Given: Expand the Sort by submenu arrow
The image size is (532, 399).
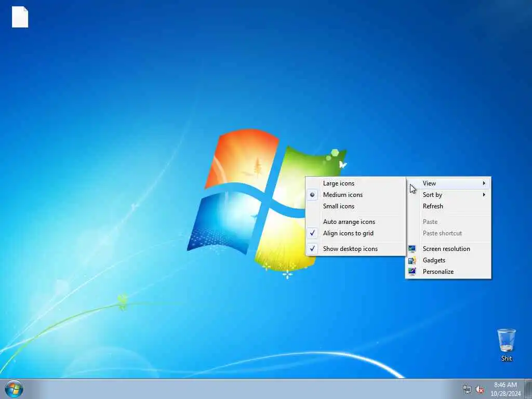Looking at the screenshot, I should [x=484, y=195].
